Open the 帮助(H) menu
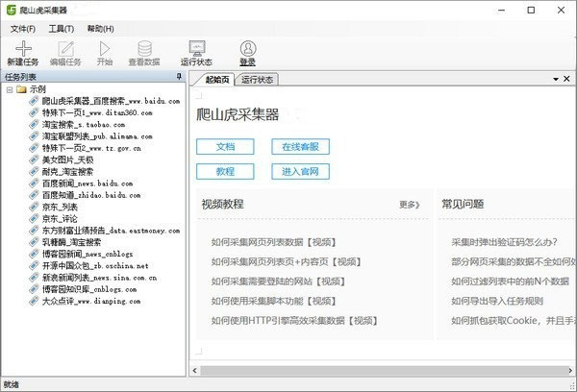The width and height of the screenshot is (577, 392). (100, 29)
